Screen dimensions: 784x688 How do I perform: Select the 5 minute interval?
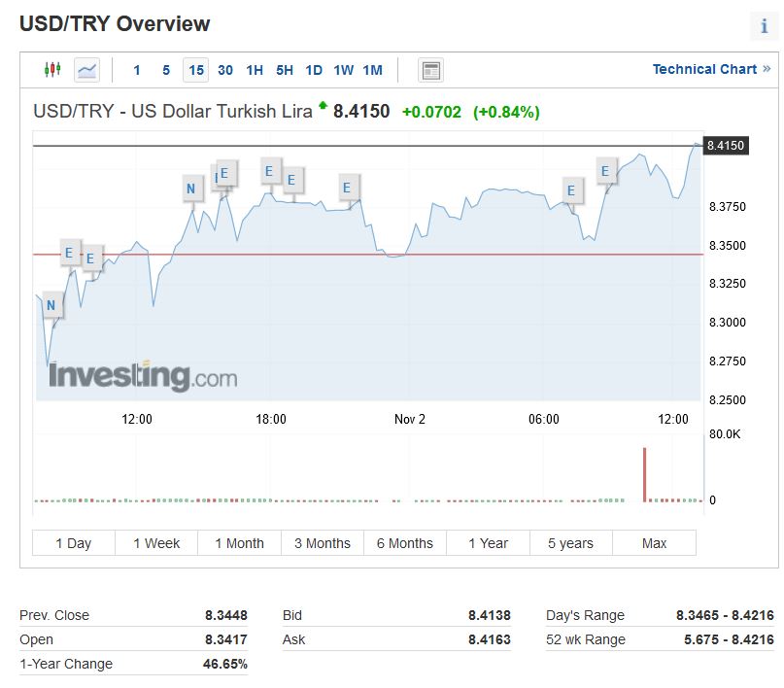click(x=166, y=70)
